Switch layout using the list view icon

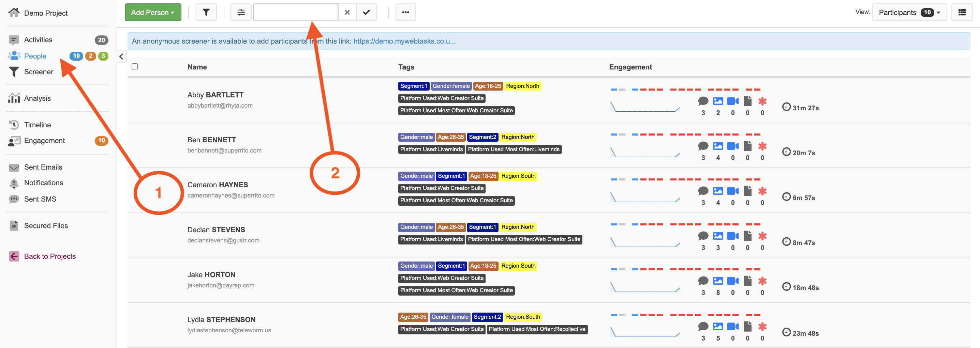[x=962, y=13]
